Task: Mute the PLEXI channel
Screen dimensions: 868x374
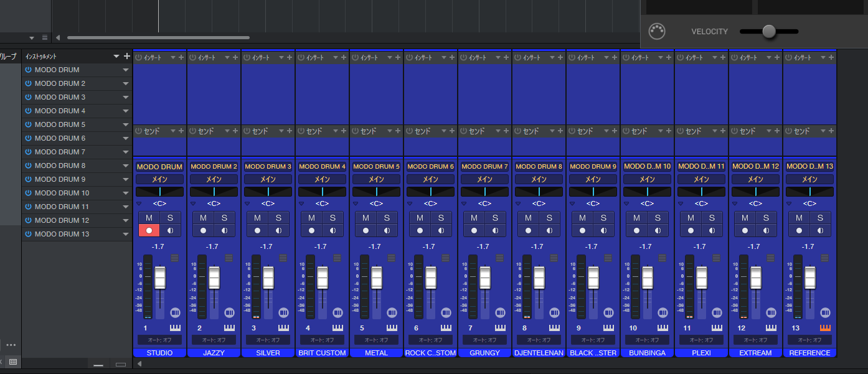Action: (691, 218)
